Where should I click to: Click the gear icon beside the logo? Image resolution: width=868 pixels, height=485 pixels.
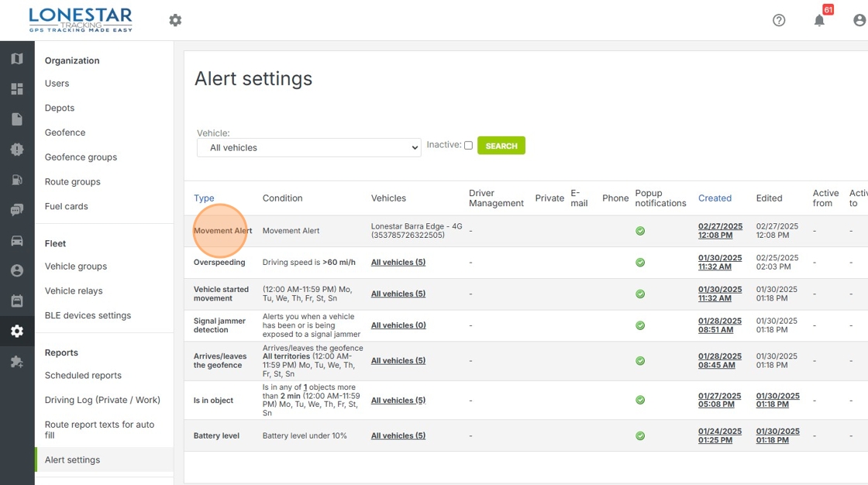point(175,20)
